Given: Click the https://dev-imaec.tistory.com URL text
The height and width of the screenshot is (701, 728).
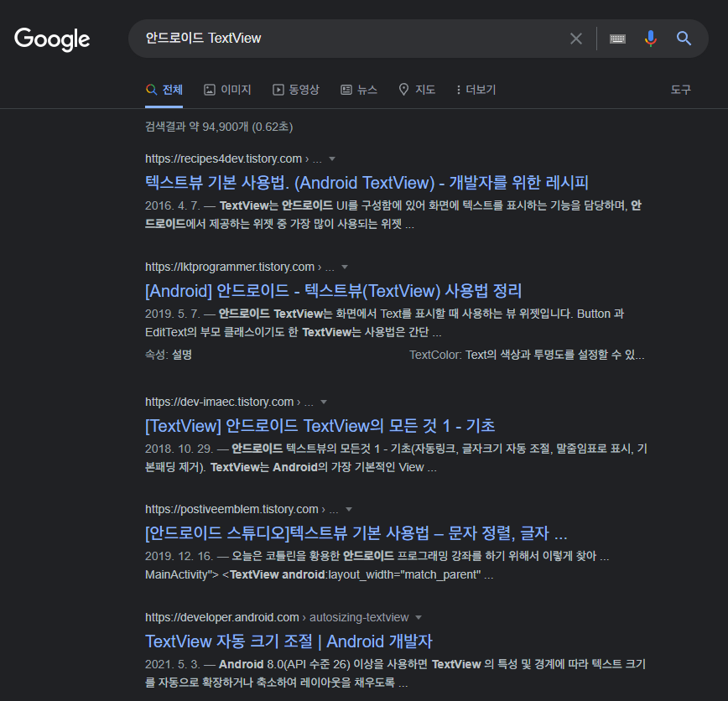Looking at the screenshot, I should click(x=219, y=402).
